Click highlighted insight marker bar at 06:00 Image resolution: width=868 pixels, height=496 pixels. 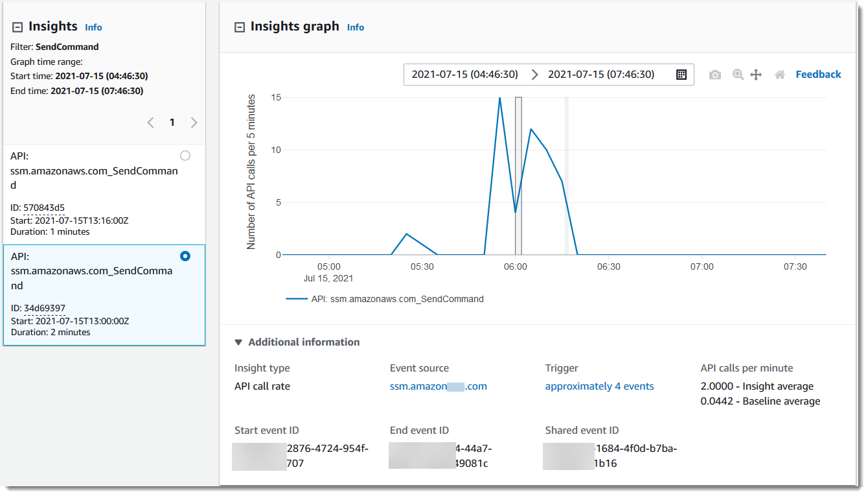518,175
